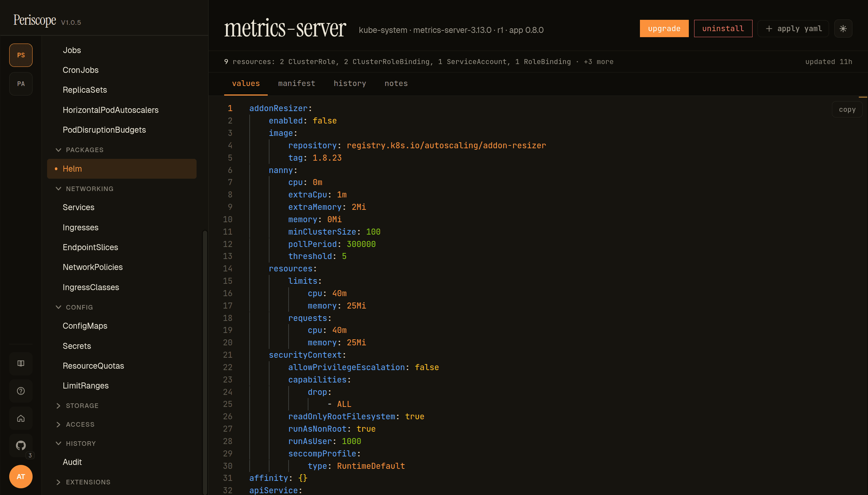The width and height of the screenshot is (868, 495).
Task: Click the 'securityContext:' key
Action: [x=307, y=355]
